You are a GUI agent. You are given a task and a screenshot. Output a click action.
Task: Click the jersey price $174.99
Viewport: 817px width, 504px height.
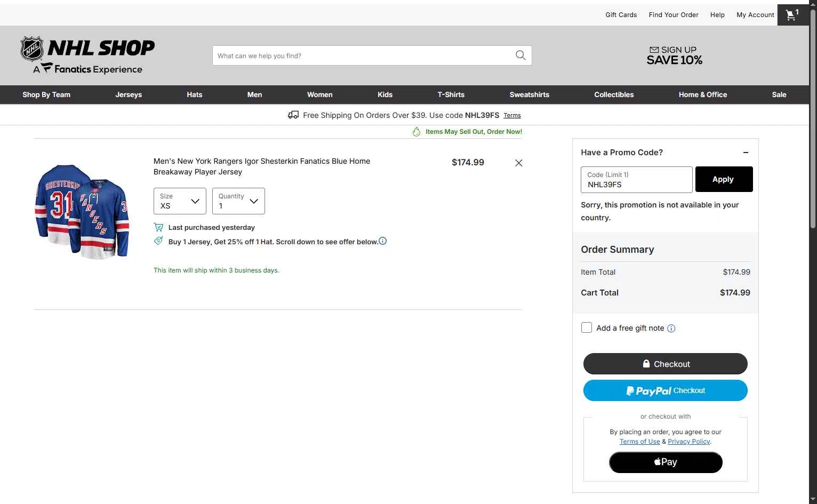coord(468,163)
